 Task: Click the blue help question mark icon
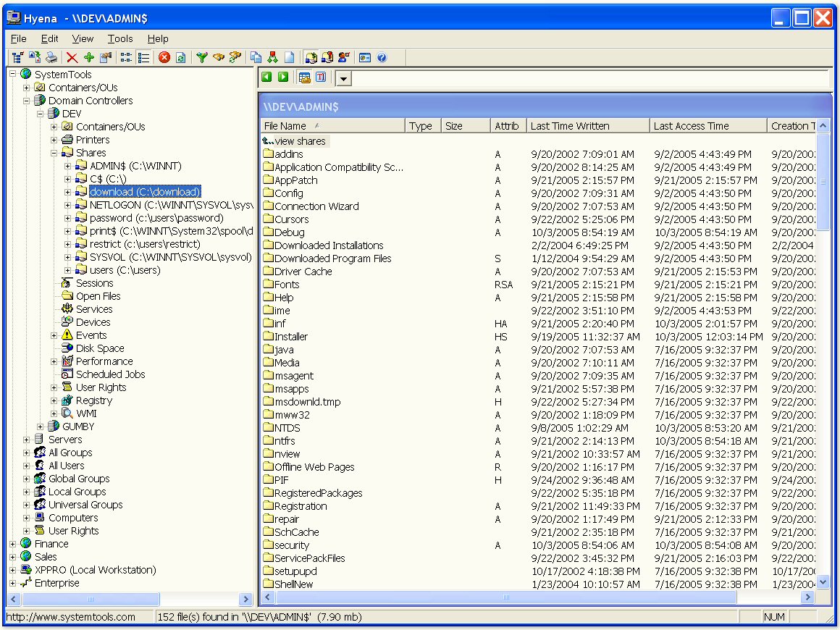pyautogui.click(x=382, y=57)
